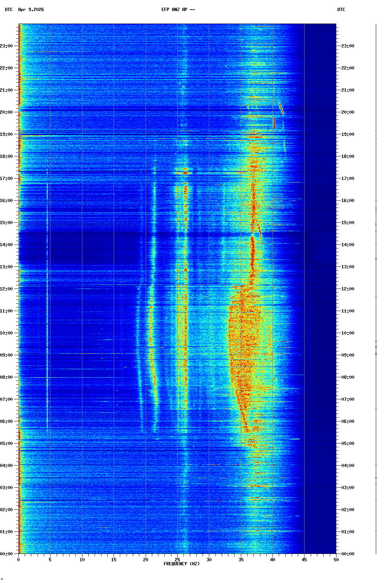Screen dimensions: 392x583
Task: Select the 09:00 label on right axis
Action: [x=348, y=355]
